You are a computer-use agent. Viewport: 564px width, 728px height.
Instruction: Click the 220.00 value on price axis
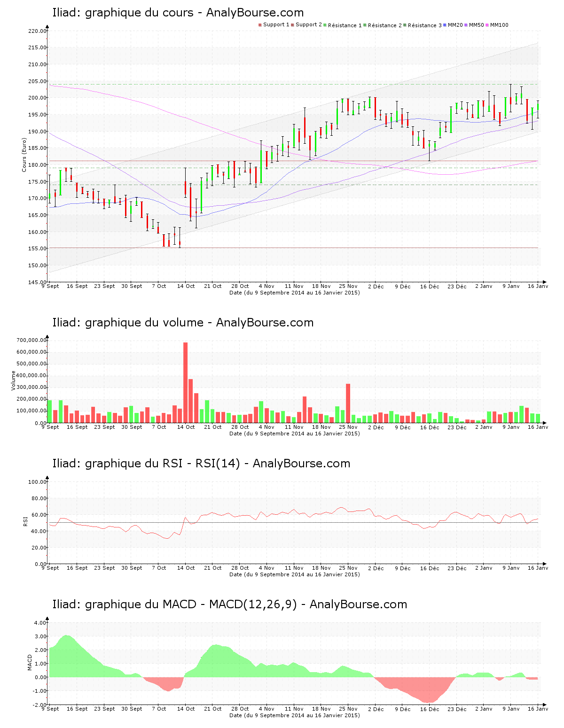pos(38,31)
